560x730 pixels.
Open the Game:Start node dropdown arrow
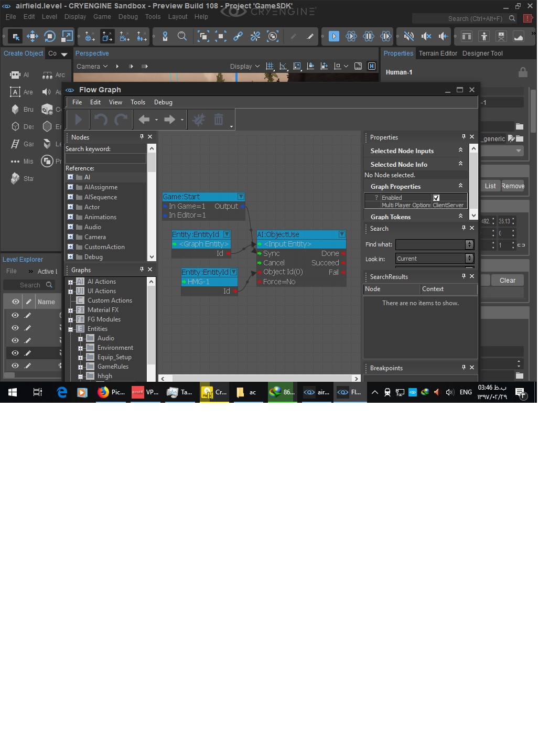pos(241,197)
